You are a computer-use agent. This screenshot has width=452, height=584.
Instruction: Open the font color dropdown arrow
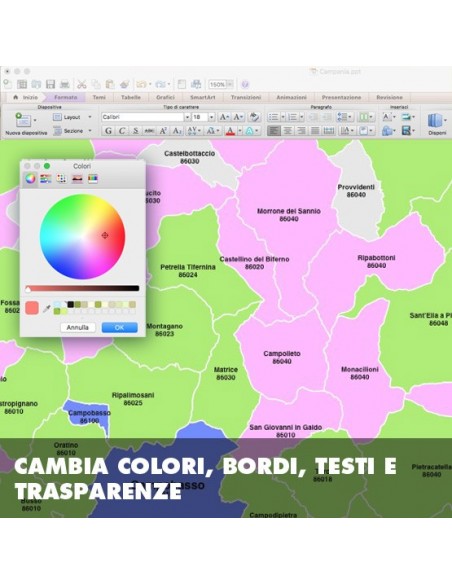(x=239, y=131)
